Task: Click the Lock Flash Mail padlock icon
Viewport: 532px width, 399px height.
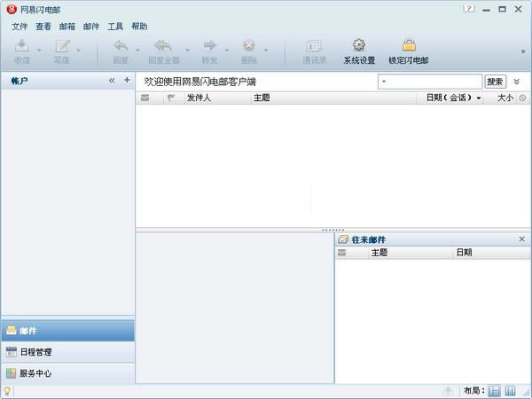Action: point(409,45)
